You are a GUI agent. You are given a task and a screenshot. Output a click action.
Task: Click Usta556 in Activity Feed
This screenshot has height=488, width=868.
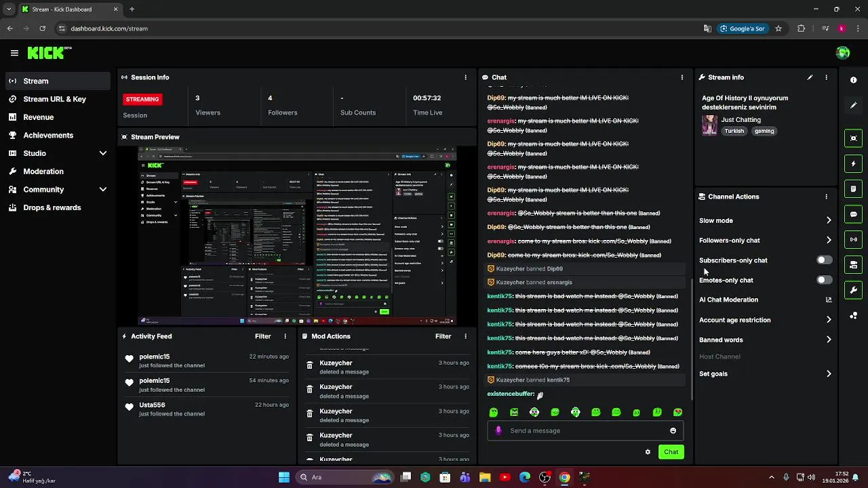[152, 405]
